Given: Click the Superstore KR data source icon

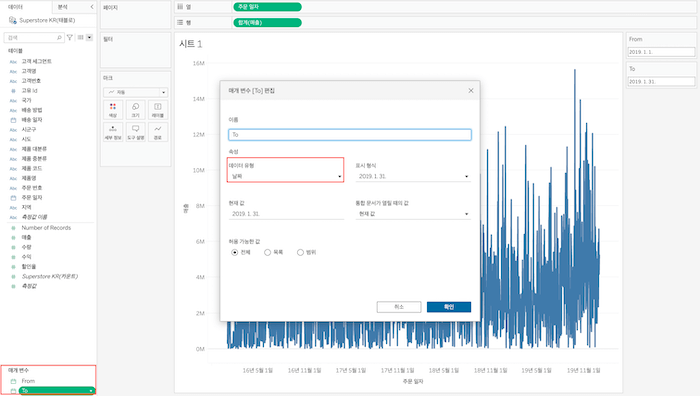Looking at the screenshot, I should coord(12,20).
